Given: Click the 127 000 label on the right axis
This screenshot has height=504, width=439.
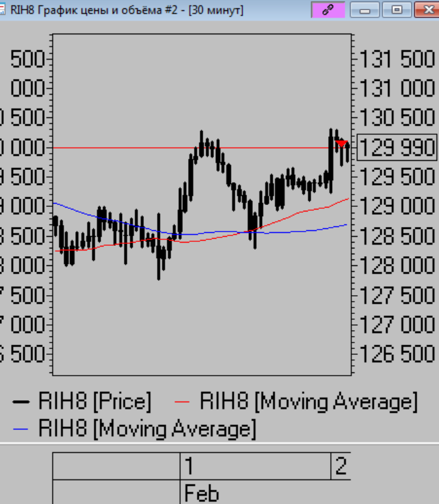Looking at the screenshot, I should (397, 324).
